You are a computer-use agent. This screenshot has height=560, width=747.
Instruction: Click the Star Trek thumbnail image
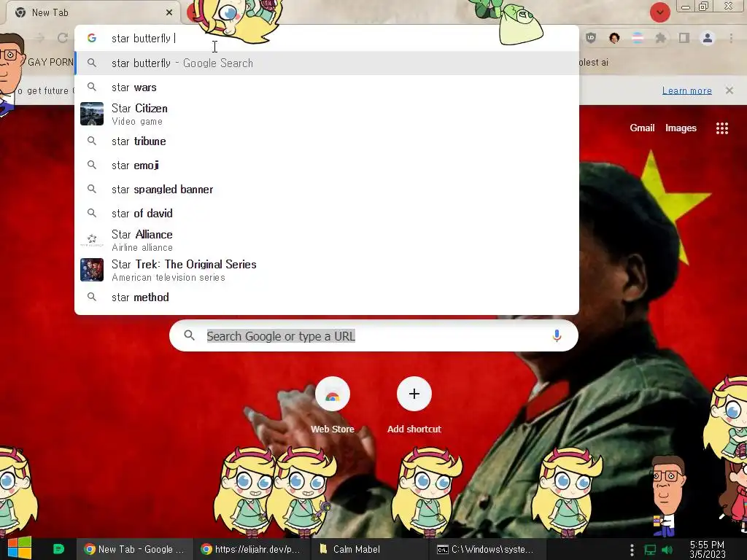(x=92, y=270)
